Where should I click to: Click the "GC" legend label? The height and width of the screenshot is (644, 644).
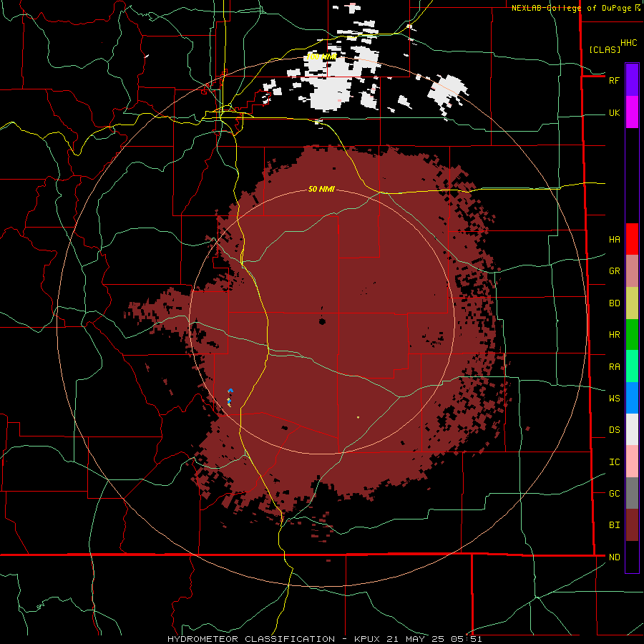coord(614,494)
